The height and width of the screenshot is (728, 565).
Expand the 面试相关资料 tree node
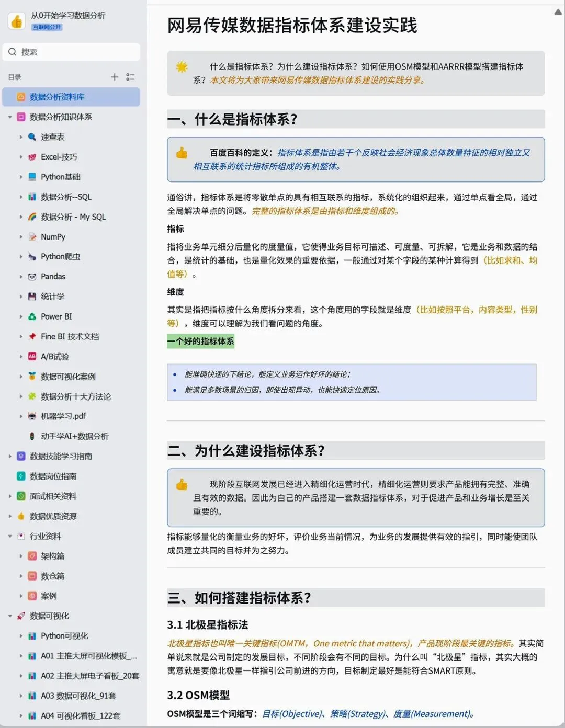[10, 496]
